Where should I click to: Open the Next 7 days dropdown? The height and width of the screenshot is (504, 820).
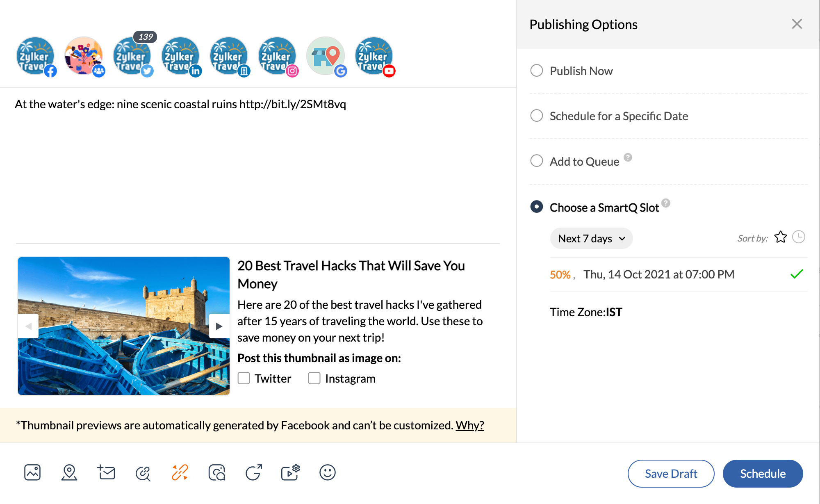(x=591, y=239)
